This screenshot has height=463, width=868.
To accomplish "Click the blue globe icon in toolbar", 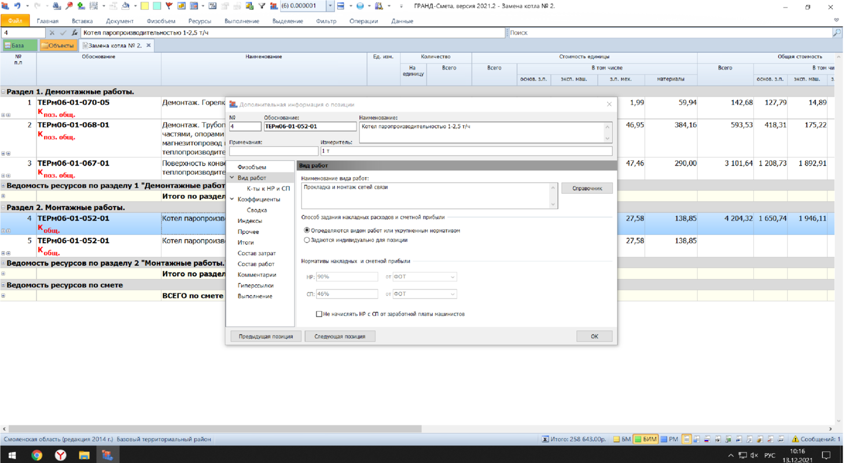I will [x=360, y=6].
